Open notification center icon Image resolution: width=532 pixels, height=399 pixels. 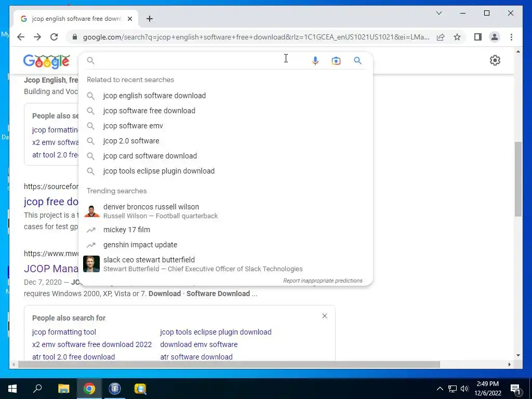[515, 389]
